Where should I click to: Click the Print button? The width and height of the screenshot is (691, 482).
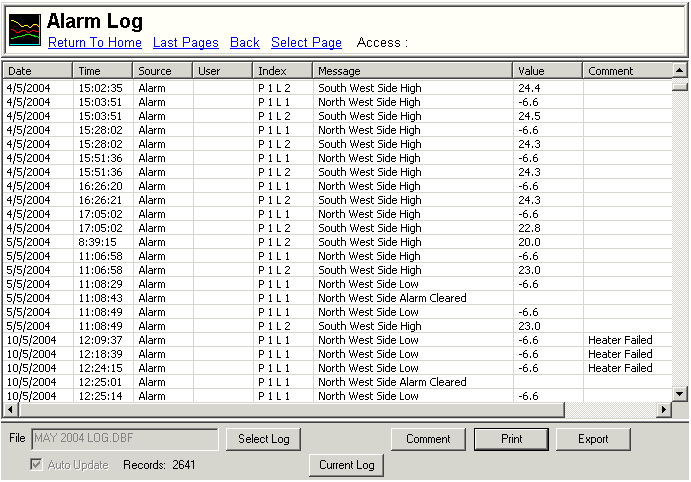511,439
